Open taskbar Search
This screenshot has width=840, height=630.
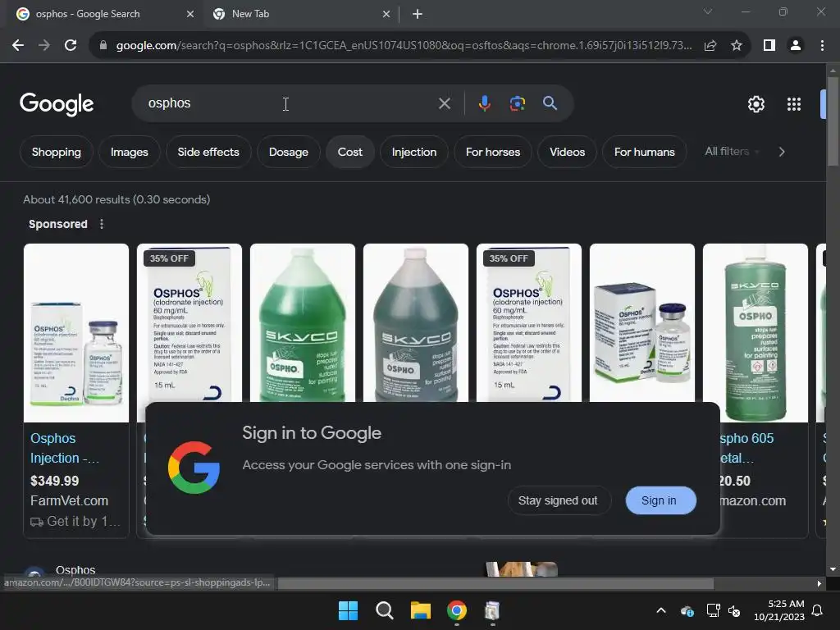384,610
